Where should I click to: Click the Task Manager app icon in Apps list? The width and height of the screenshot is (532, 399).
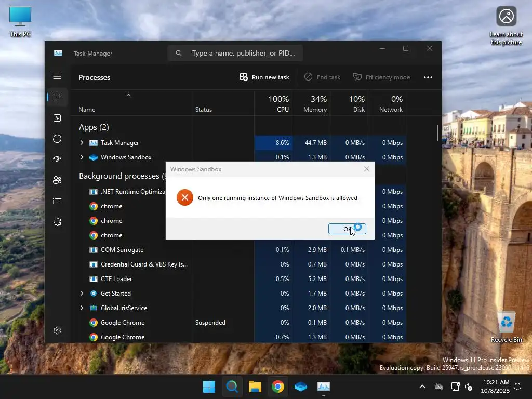pos(94,143)
